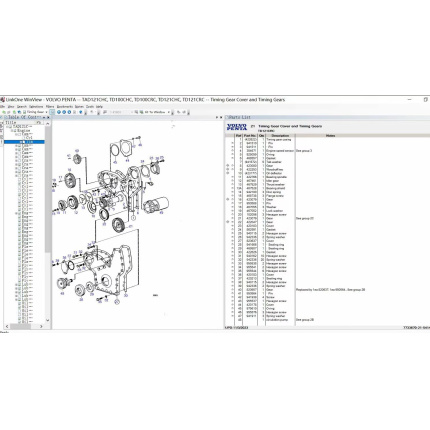Click the contents tree scroll-up arrow
The image size is (430, 430).
[48, 124]
